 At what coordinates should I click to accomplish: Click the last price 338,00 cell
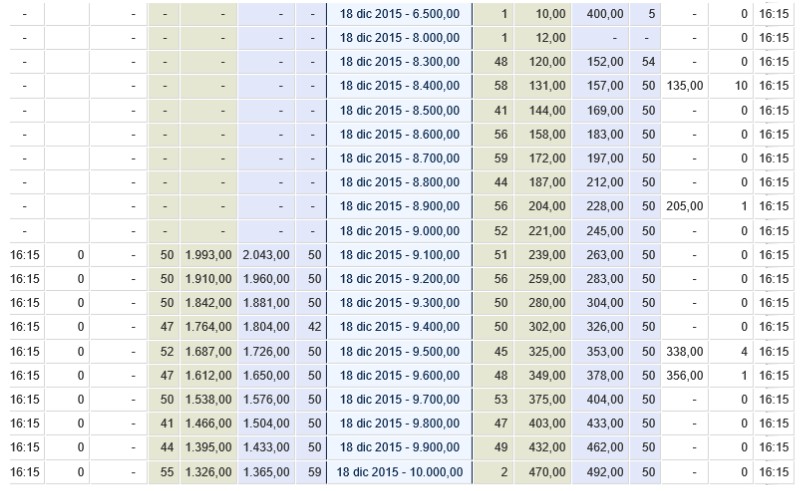685,351
